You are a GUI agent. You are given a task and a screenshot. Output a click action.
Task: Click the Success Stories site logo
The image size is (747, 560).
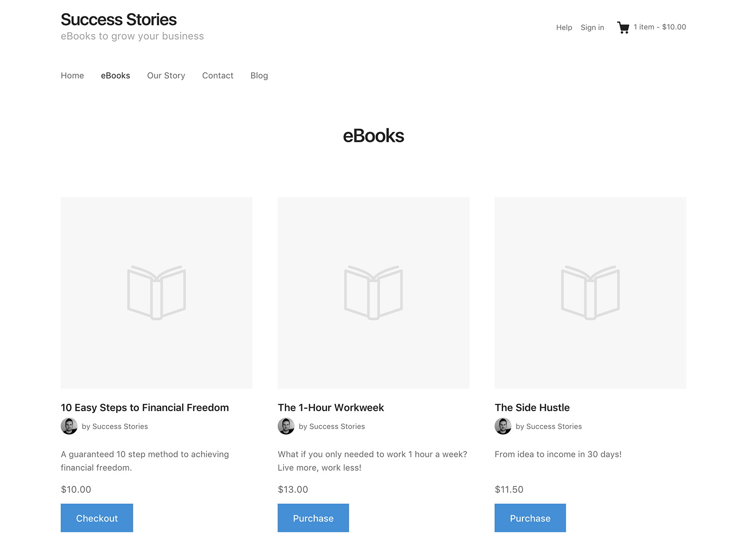tap(119, 20)
